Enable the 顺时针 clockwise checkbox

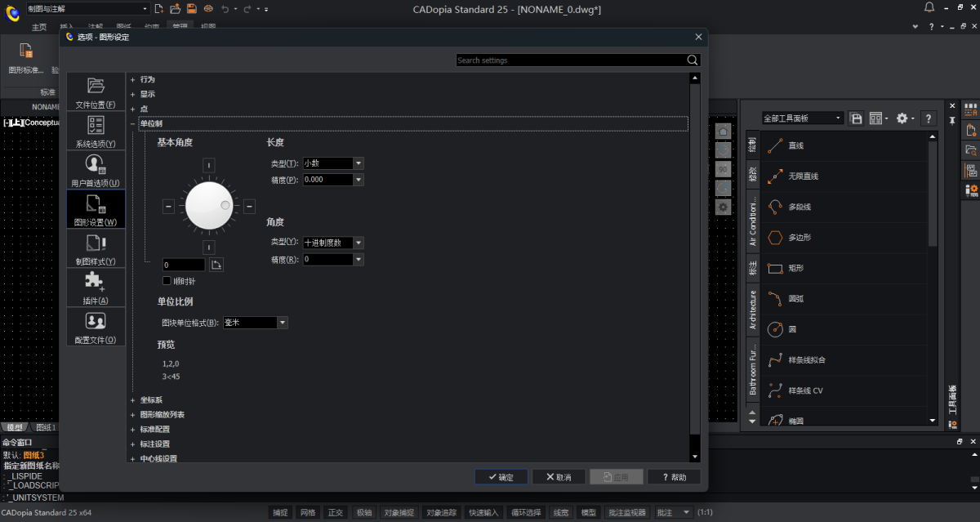coord(167,281)
